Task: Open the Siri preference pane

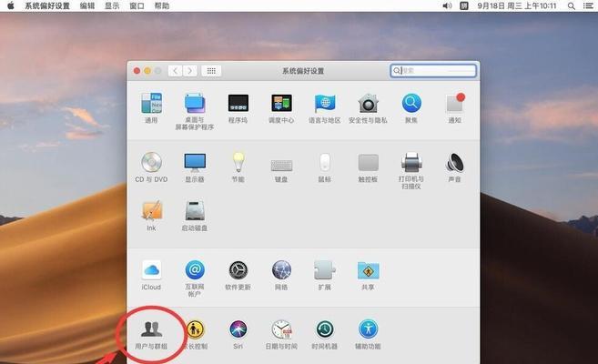Action: click(x=238, y=335)
